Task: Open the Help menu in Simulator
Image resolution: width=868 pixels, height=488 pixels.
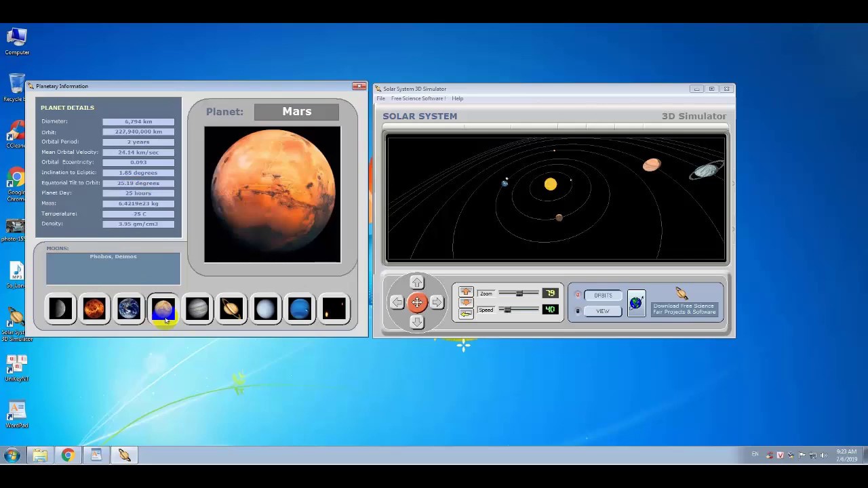Action: pyautogui.click(x=458, y=99)
